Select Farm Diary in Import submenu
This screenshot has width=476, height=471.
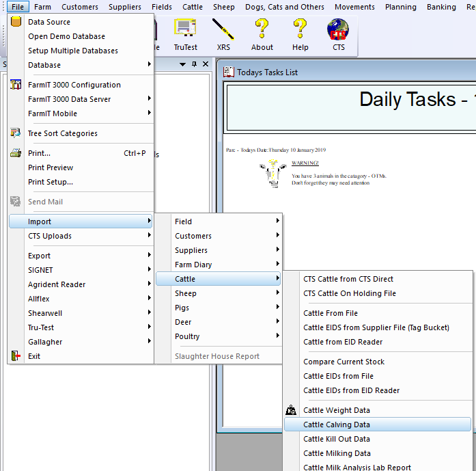[219, 265]
